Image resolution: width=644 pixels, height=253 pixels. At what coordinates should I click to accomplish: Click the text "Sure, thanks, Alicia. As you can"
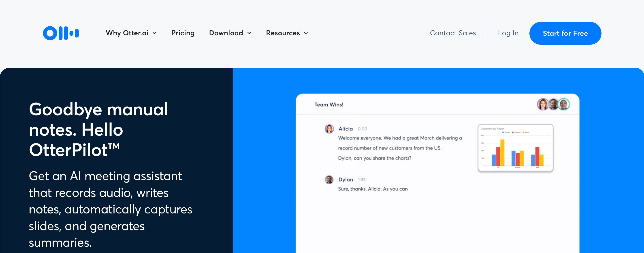tap(373, 189)
